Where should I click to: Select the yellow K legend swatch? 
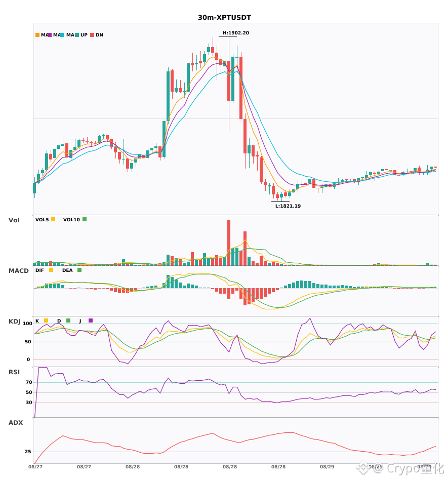pos(46,320)
